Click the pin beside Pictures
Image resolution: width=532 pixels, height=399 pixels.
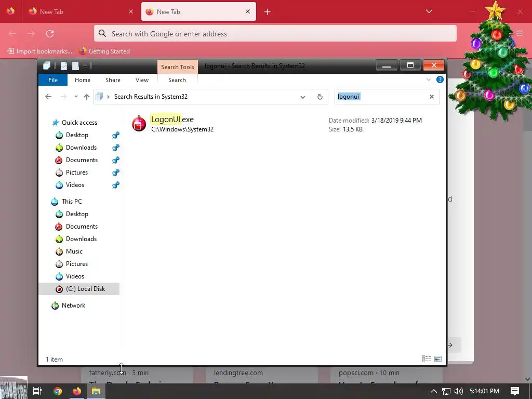pos(116,172)
